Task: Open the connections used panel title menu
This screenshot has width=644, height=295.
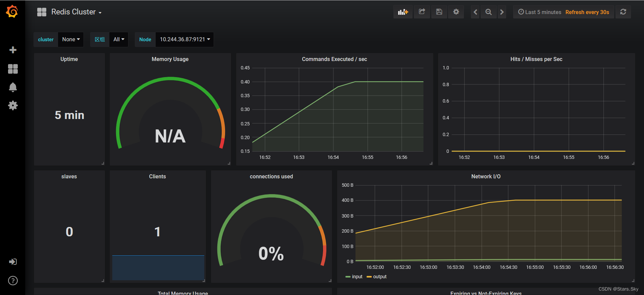Action: [x=271, y=176]
